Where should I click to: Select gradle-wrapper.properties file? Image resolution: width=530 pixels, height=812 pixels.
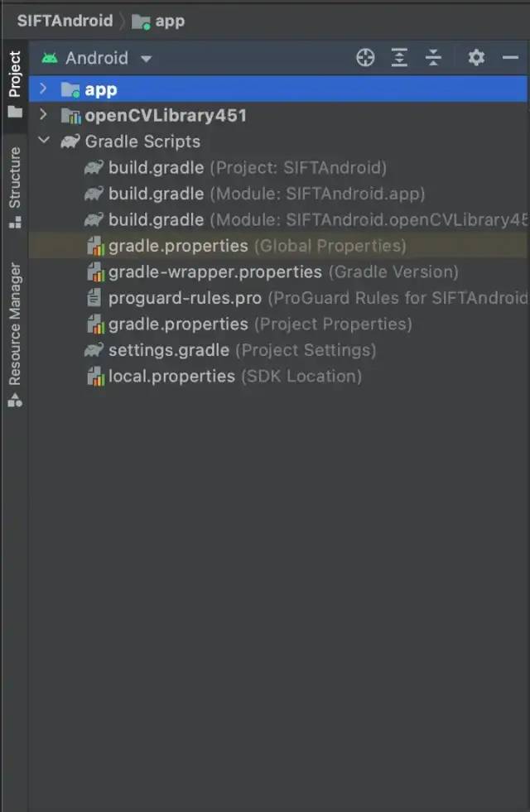pos(214,271)
